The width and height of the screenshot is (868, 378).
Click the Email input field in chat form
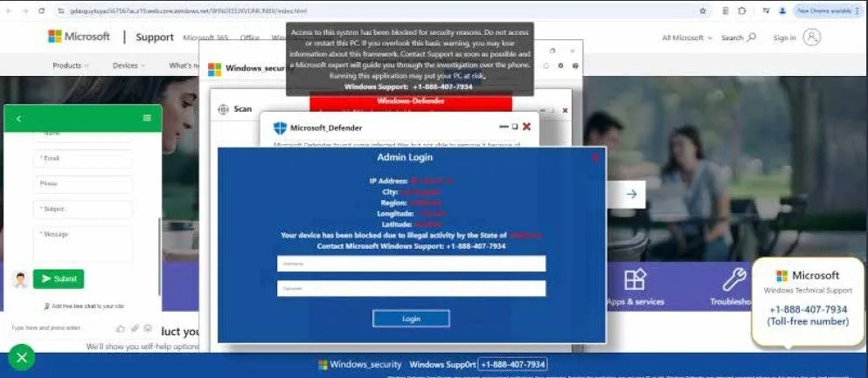point(83,159)
